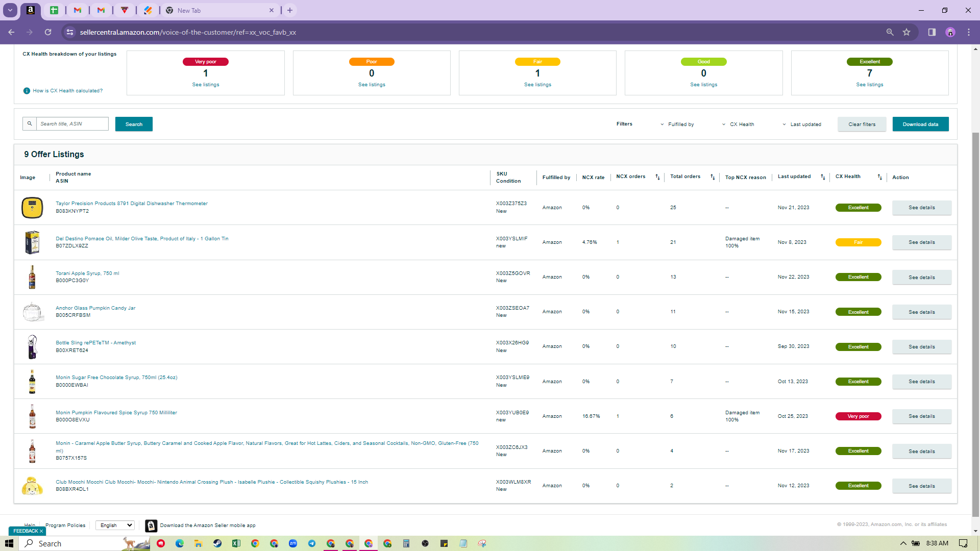Sort by NCX orders column arrows
The height and width of the screenshot is (551, 980).
[x=657, y=177]
